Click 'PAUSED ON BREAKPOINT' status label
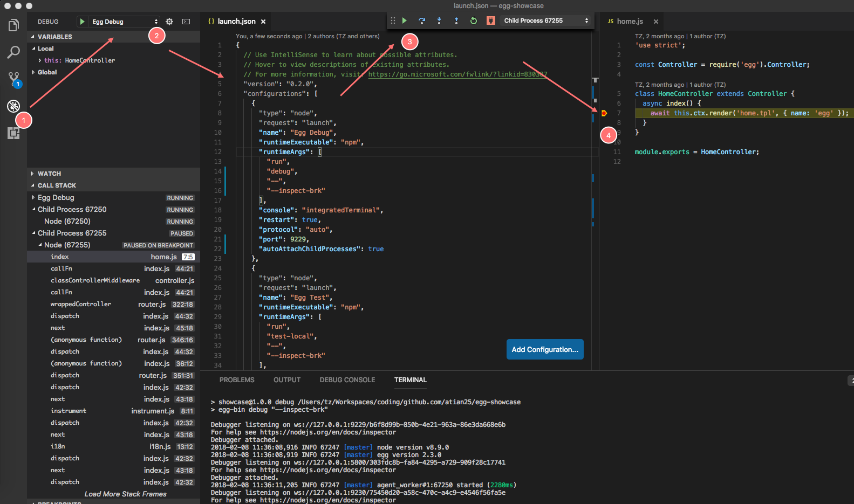 tap(158, 245)
